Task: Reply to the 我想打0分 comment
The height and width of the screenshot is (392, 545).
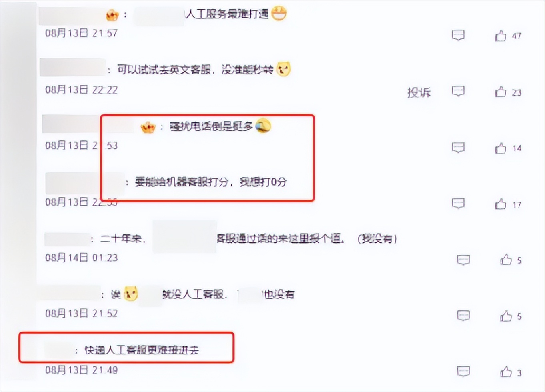Action: pos(458,204)
